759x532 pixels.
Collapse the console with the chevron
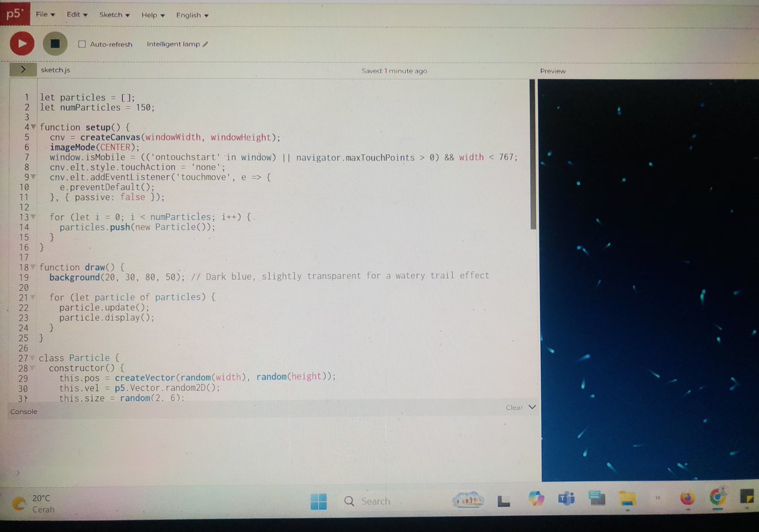point(531,407)
